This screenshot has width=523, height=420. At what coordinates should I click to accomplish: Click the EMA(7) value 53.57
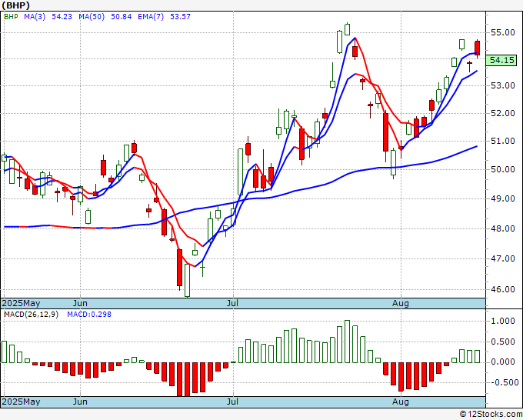point(180,16)
